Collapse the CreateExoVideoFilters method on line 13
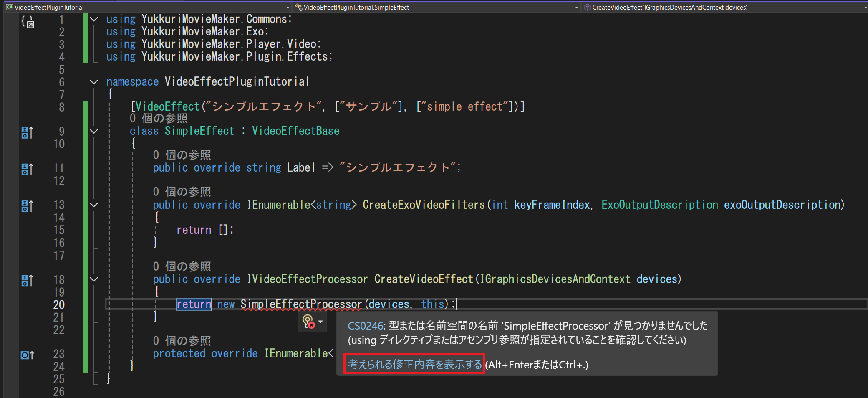The width and height of the screenshot is (868, 398). tap(94, 205)
